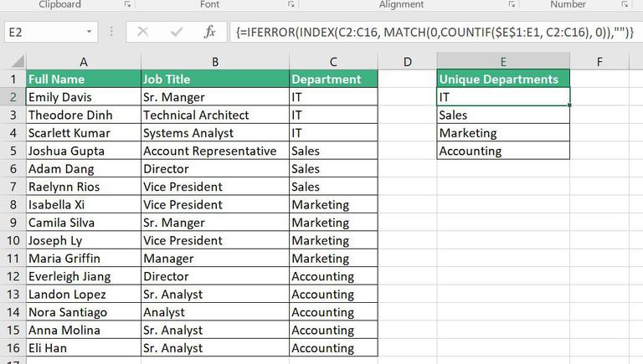Click the Enter checkmark formula button
Screen dimensions: 643x364
point(177,32)
